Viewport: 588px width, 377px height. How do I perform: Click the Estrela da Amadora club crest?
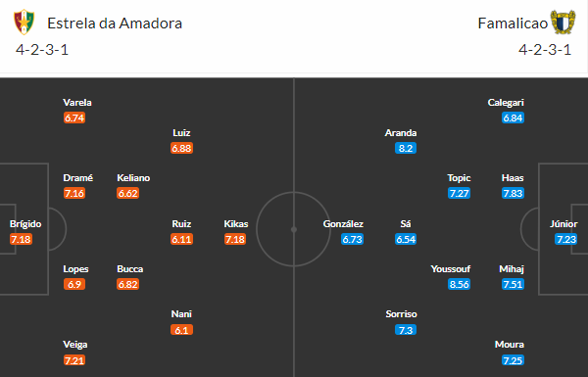click(24, 23)
